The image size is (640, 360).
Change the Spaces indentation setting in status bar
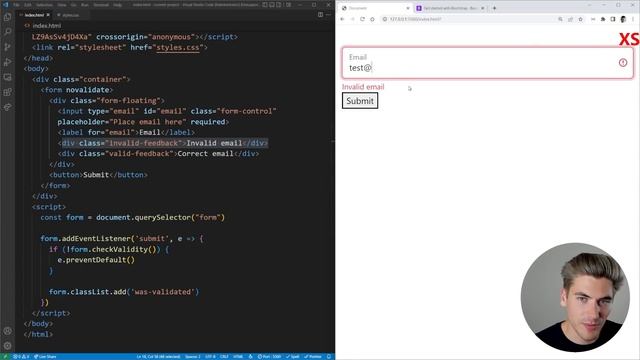tap(193, 356)
